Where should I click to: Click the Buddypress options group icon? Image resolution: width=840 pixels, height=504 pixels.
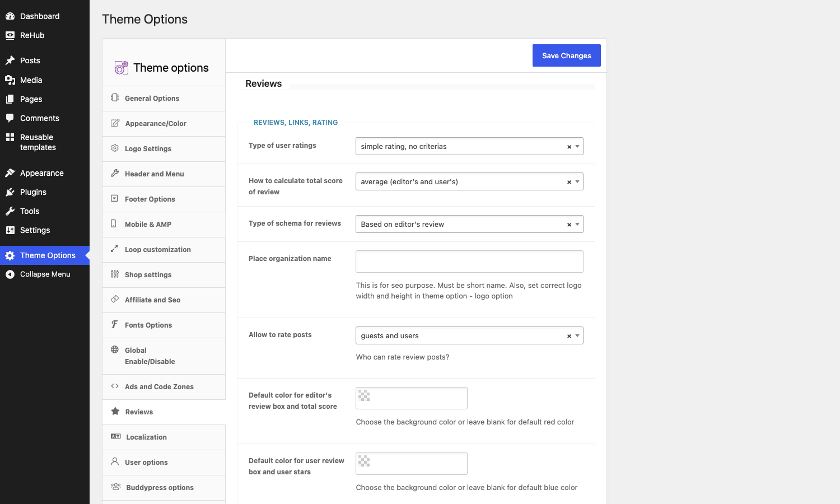click(x=116, y=487)
